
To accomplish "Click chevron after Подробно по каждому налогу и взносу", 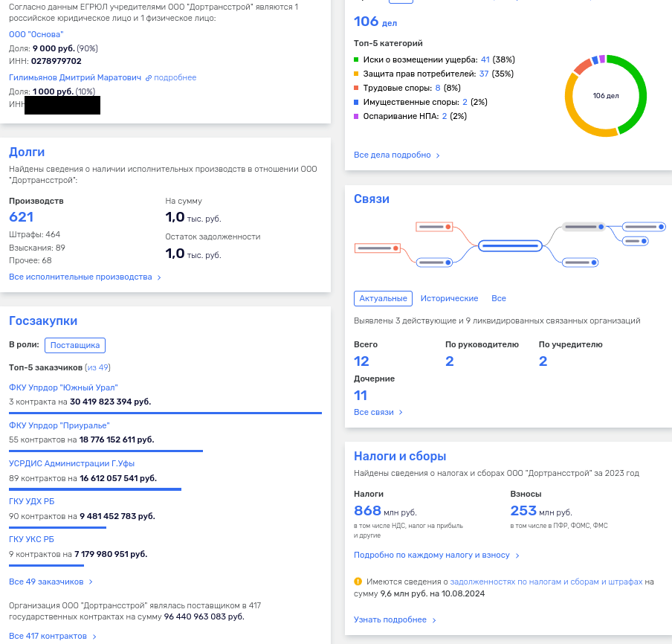I will coord(517,556).
